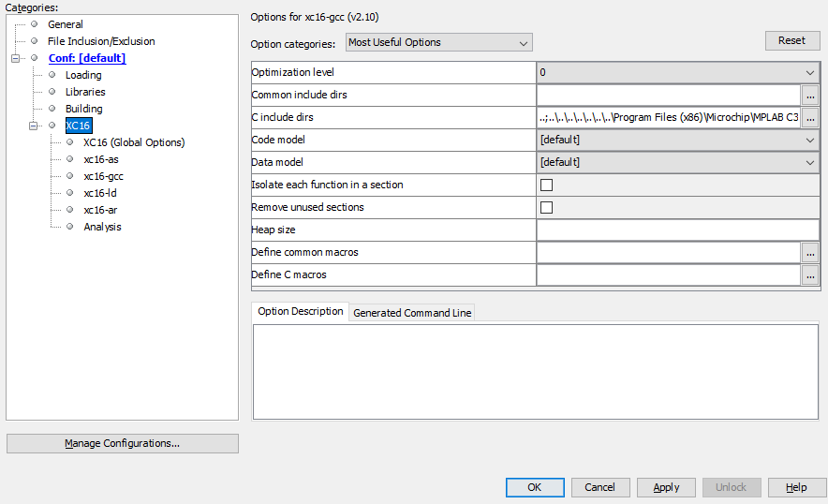Click the Optimization level label
This screenshot has width=828, height=504.
(x=292, y=72)
